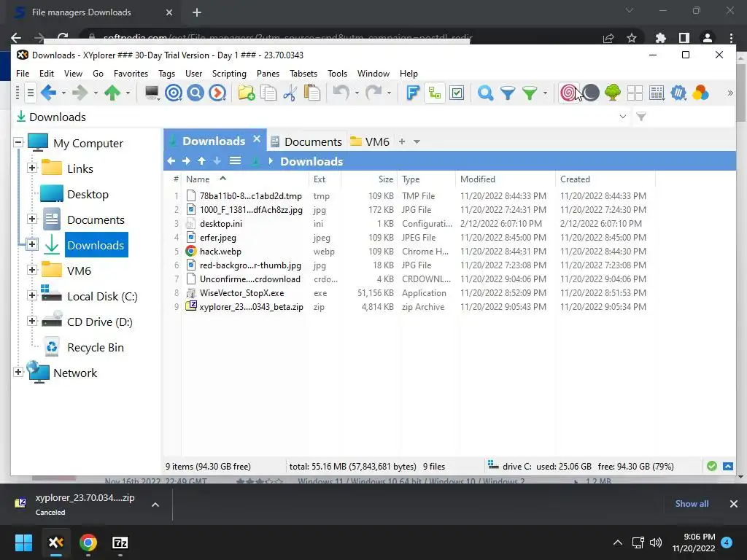Click the breadcrumb hamburger menu icon
The height and width of the screenshot is (560, 747).
pyautogui.click(x=235, y=161)
